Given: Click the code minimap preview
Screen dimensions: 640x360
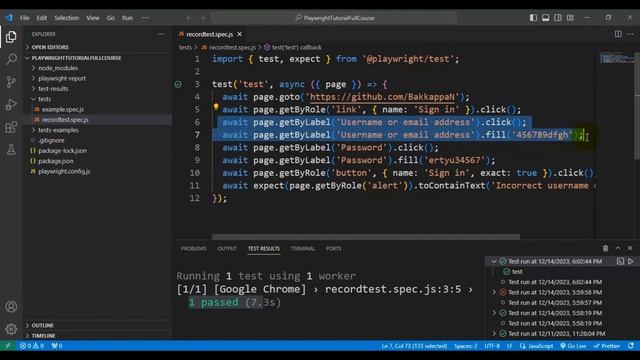Looking at the screenshot, I should tap(616, 58).
